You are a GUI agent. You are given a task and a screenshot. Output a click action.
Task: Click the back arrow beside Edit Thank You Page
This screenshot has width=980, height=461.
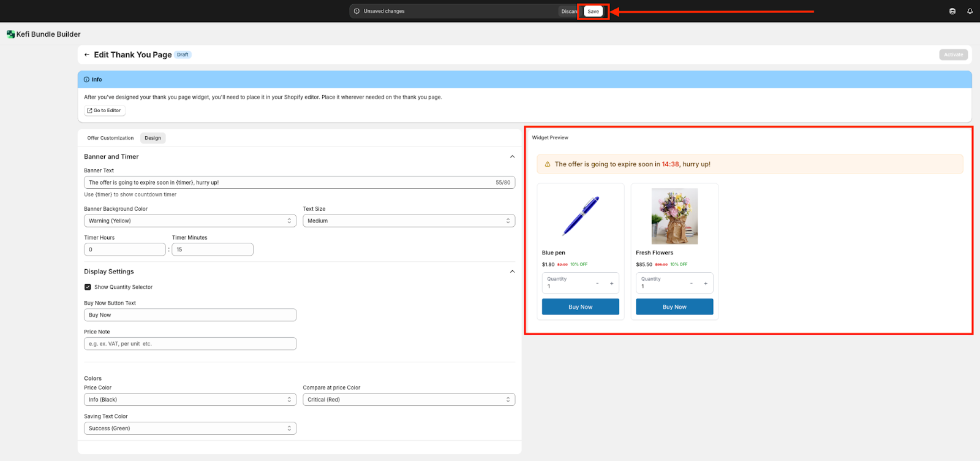(x=87, y=55)
